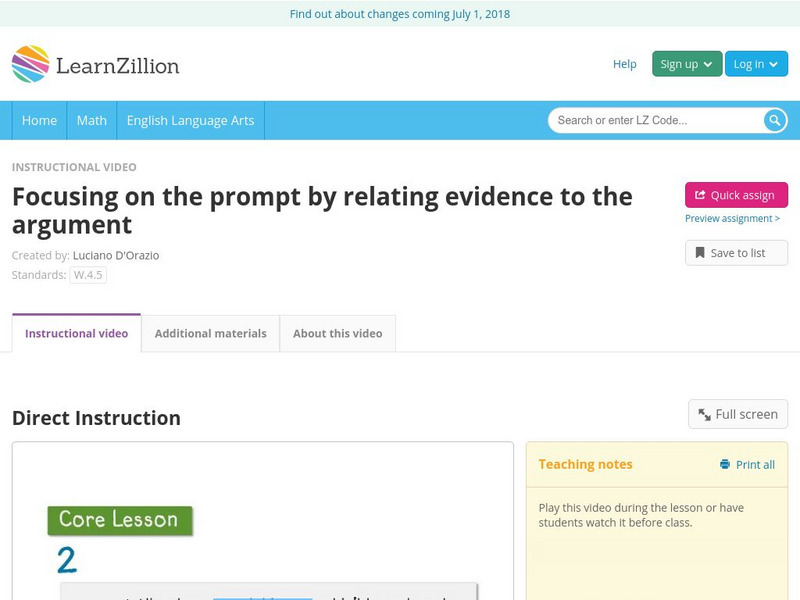Click the Quick assign share icon

click(700, 195)
